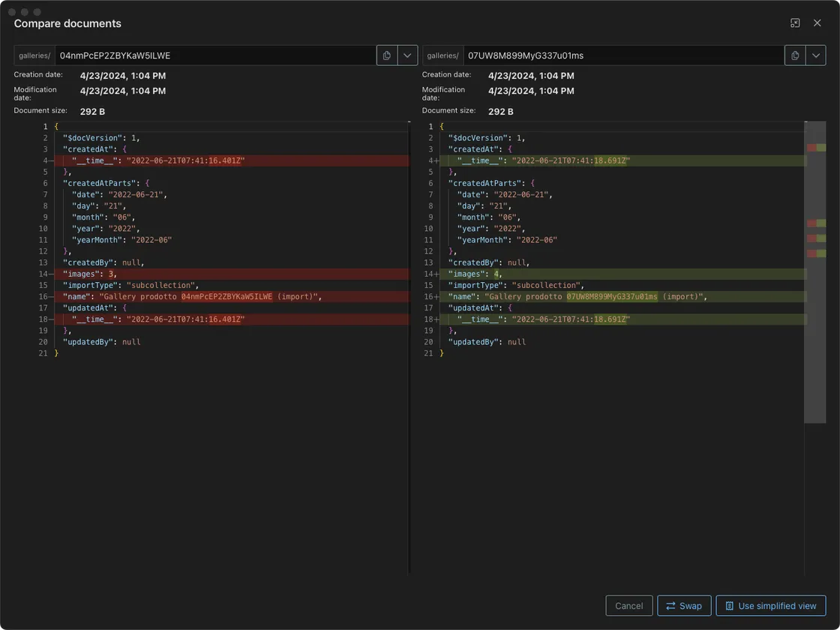
Task: Click right "images": 4 line
Action: tap(622, 274)
